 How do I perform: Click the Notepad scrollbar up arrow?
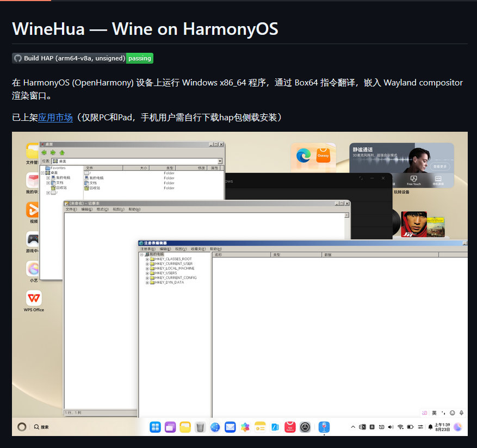(347, 216)
